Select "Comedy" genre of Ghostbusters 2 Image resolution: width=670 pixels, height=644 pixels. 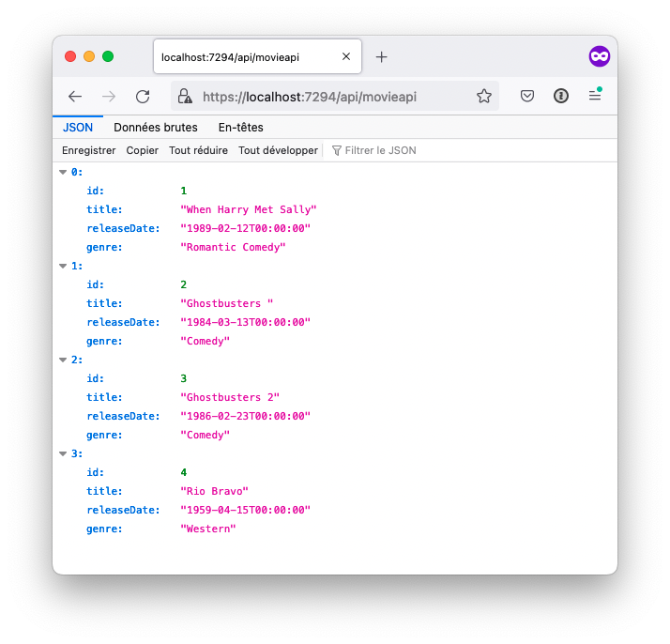(x=206, y=435)
